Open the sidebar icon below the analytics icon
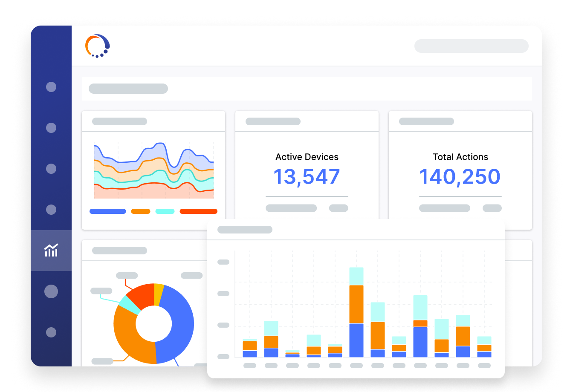 pyautogui.click(x=51, y=291)
